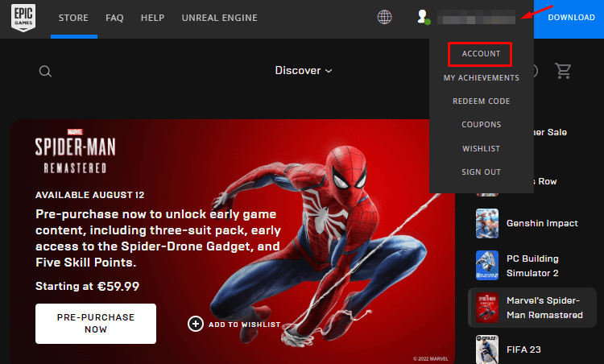Click the Spider-Man Remastered banner logo

coord(75,151)
